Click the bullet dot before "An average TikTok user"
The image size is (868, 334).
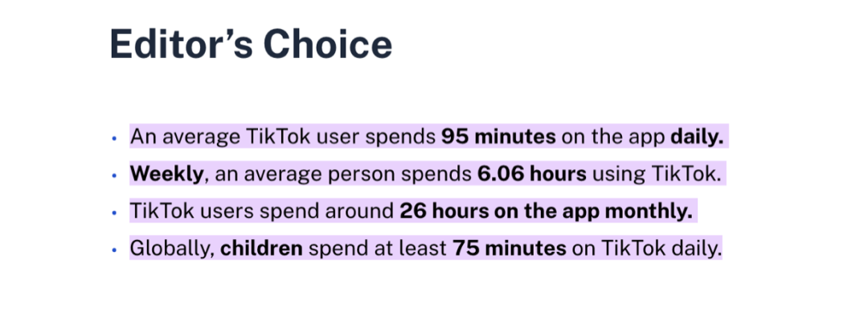[x=114, y=138]
